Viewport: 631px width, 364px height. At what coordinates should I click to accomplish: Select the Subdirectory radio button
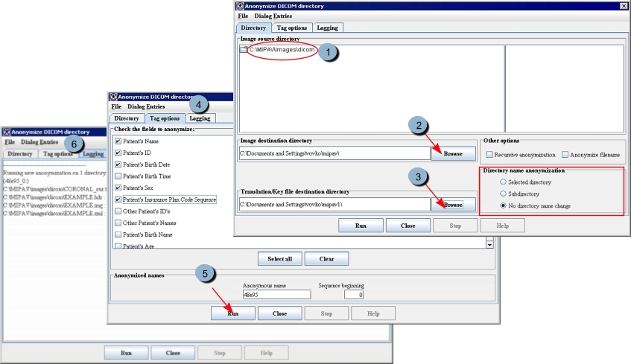tap(504, 194)
